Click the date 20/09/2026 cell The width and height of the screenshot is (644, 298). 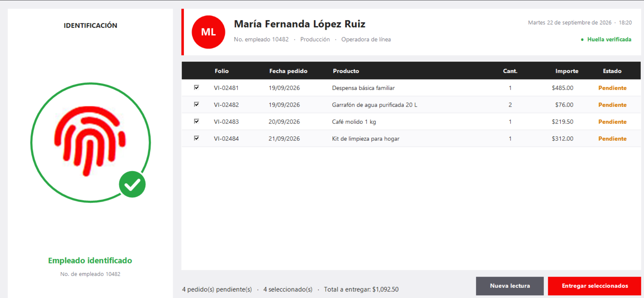[284, 122]
